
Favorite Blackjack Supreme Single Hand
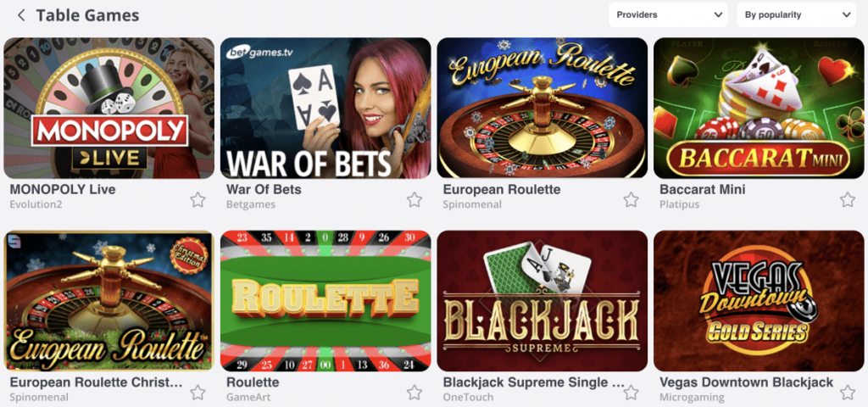coord(631,393)
